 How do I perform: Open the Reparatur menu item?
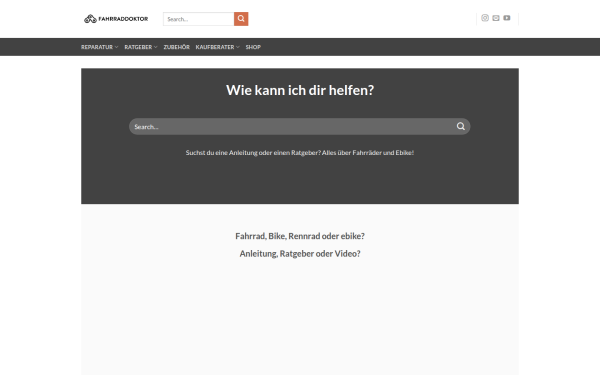(97, 47)
